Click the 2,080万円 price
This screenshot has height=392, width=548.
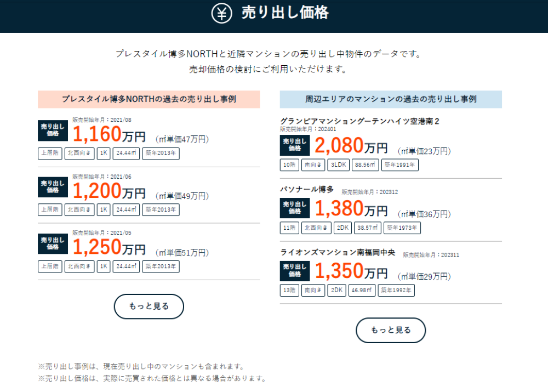point(351,146)
